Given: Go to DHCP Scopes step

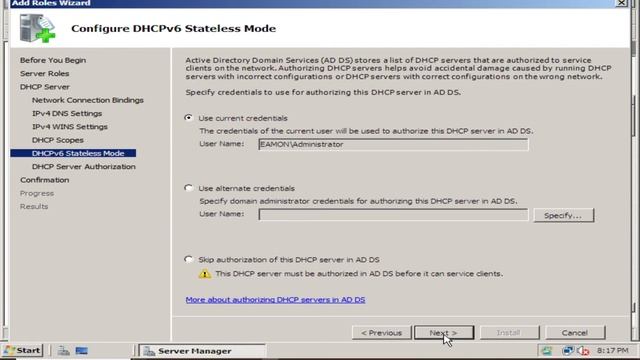Looking at the screenshot, I should 58,140.
